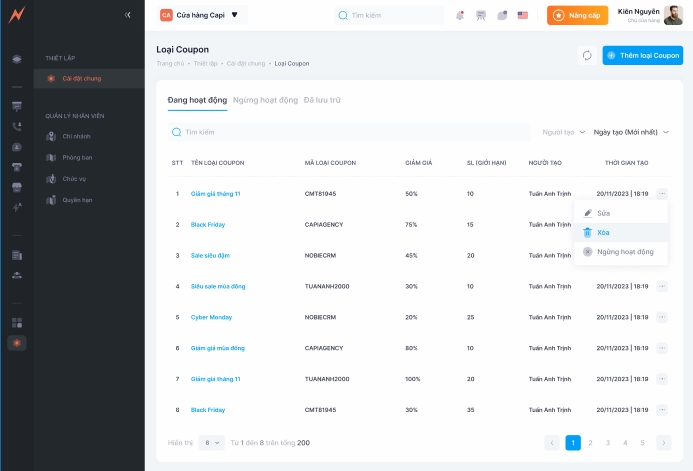Open the settings gear at rail bottom
The width and height of the screenshot is (693, 471).
tap(17, 343)
